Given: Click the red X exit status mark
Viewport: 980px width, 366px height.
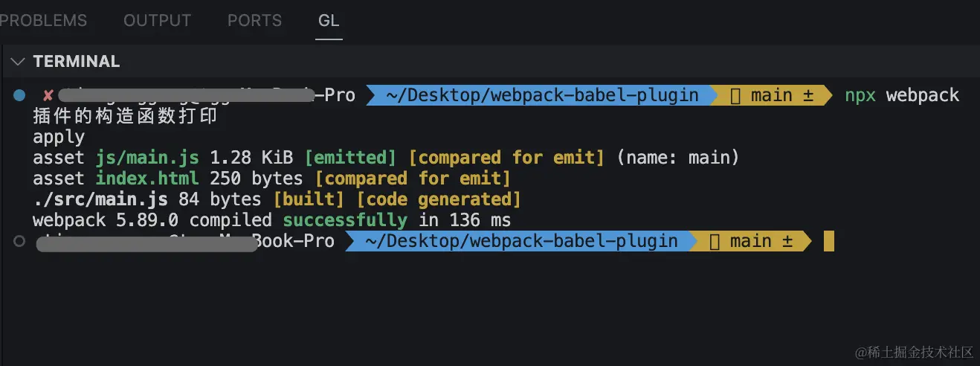Looking at the screenshot, I should 48,95.
